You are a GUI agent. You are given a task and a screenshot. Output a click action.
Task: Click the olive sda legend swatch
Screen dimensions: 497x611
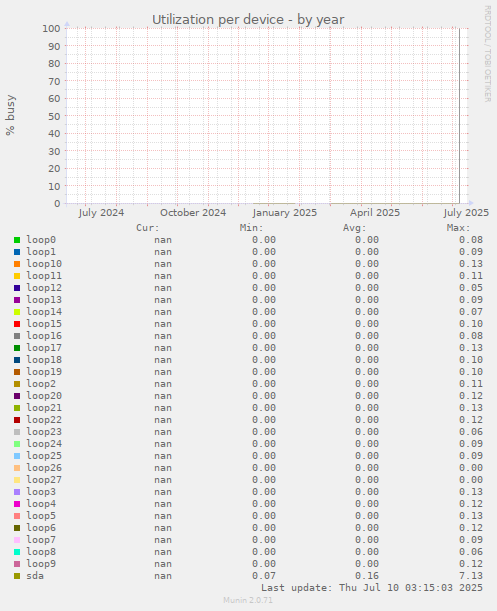click(17, 576)
